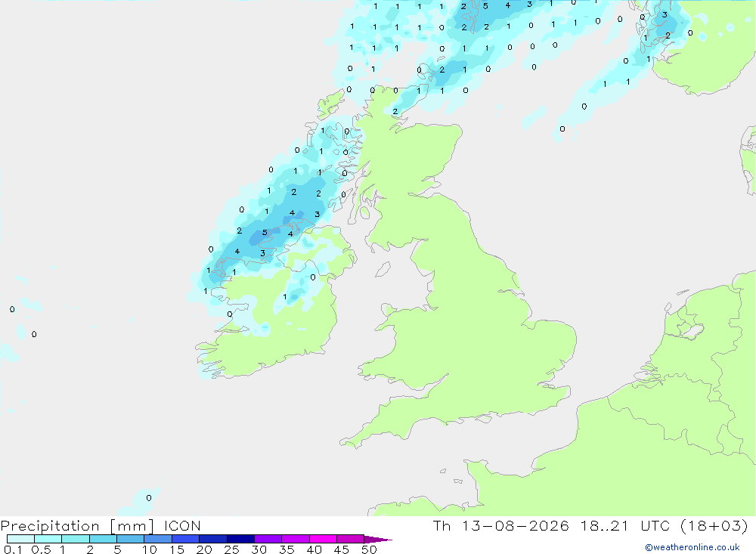Pick the 10–15 mm blue legend color
Image resolution: width=756 pixels, height=554 pixels.
click(x=158, y=539)
